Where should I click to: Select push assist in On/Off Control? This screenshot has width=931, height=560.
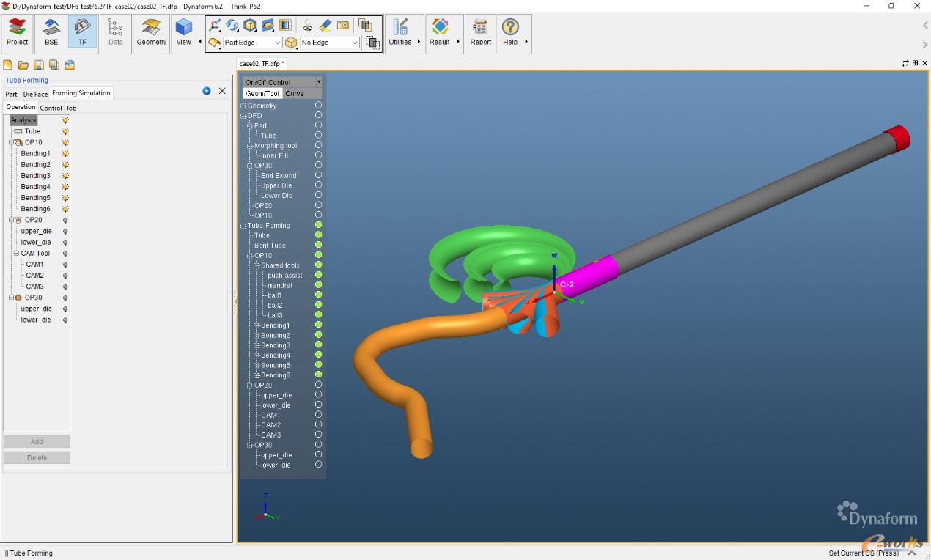pyautogui.click(x=285, y=276)
